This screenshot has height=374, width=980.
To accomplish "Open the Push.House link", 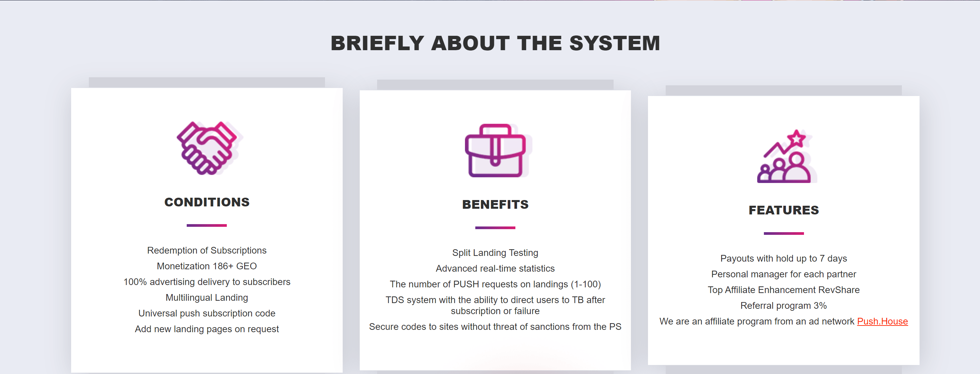I will pyautogui.click(x=882, y=321).
